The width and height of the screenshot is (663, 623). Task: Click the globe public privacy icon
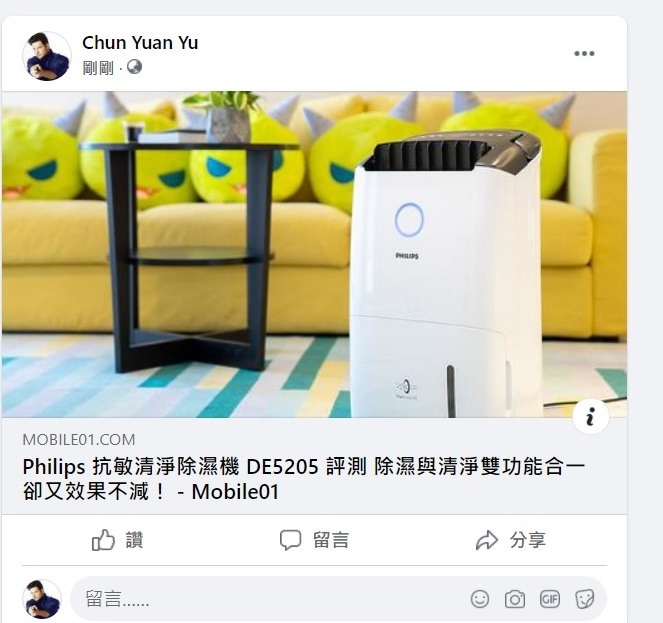134,67
